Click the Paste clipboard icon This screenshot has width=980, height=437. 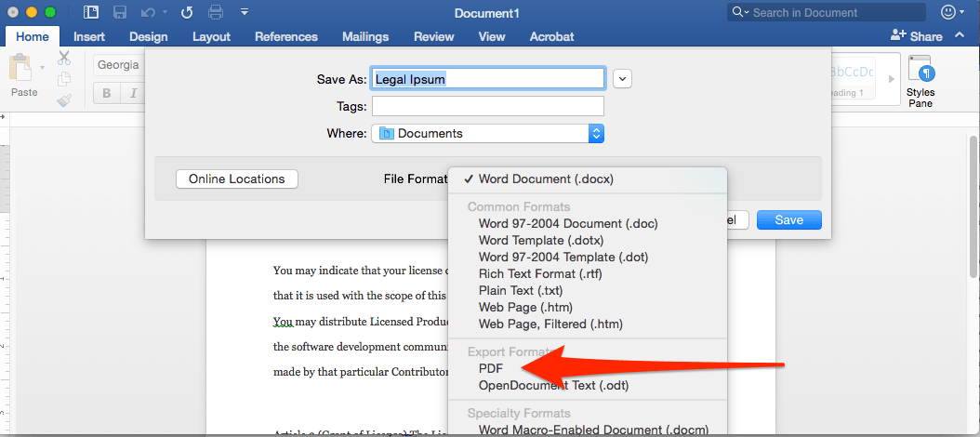[x=22, y=73]
